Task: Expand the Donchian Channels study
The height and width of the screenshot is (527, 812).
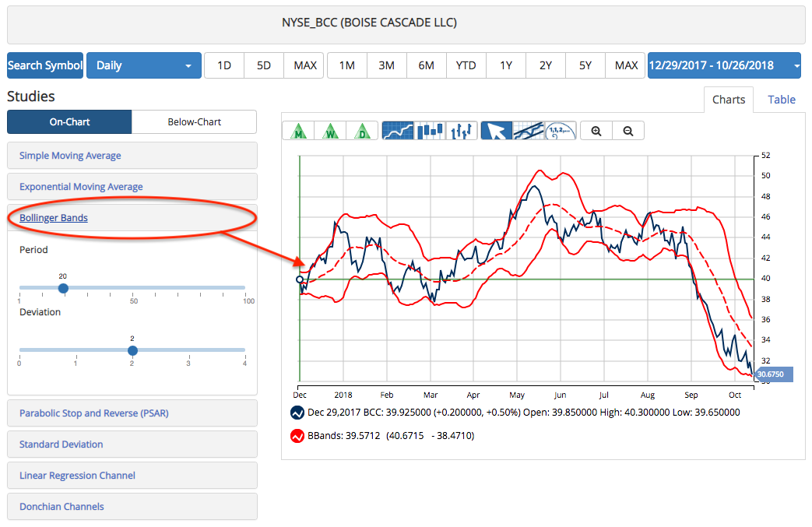Action: coord(132,506)
